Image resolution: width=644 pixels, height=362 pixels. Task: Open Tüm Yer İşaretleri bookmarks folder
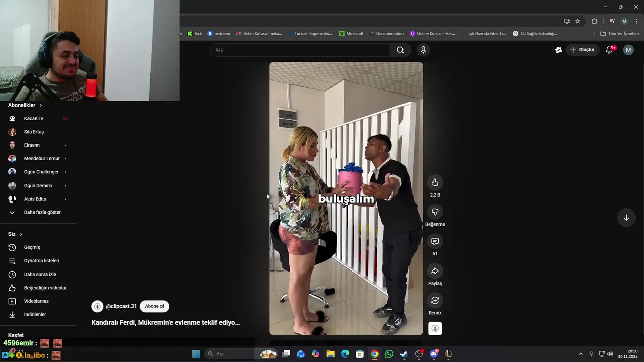coord(620,34)
